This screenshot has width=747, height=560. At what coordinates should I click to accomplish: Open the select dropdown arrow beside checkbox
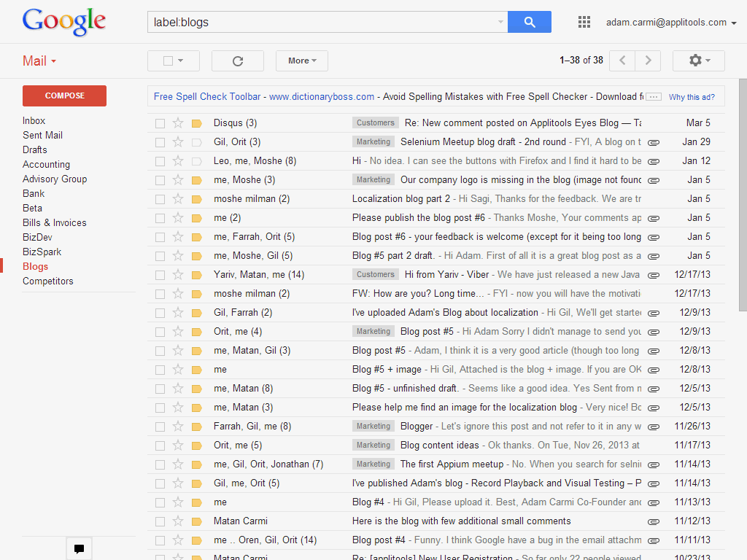[181, 61]
